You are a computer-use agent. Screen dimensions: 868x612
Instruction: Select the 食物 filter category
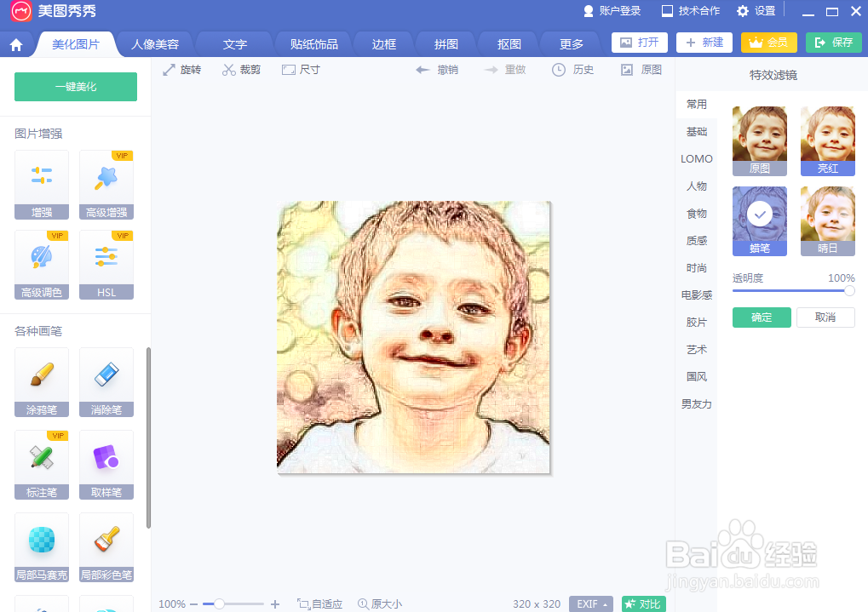point(697,214)
